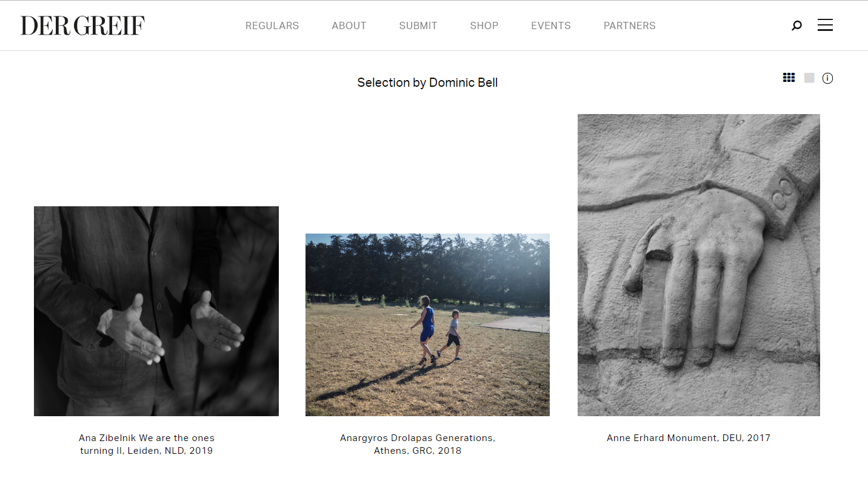Viewport: 868px width, 489px height.
Task: Click the DER GREIF logo
Action: 82,25
